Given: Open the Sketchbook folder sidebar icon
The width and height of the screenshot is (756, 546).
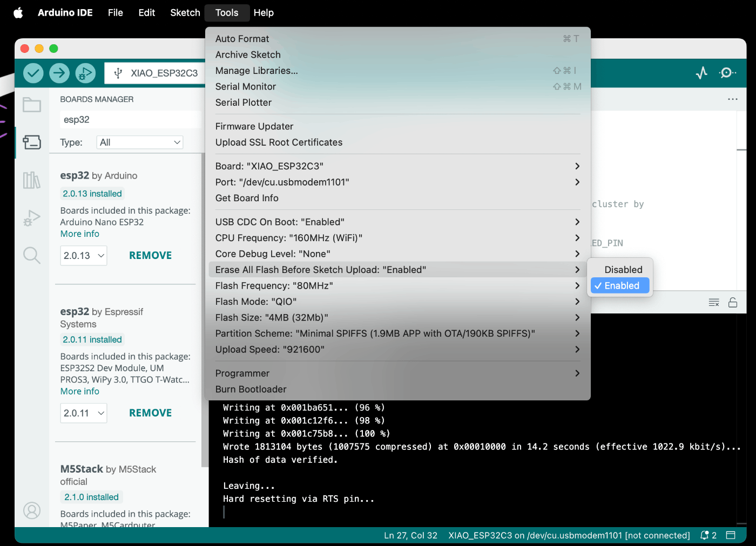Looking at the screenshot, I should coord(32,105).
